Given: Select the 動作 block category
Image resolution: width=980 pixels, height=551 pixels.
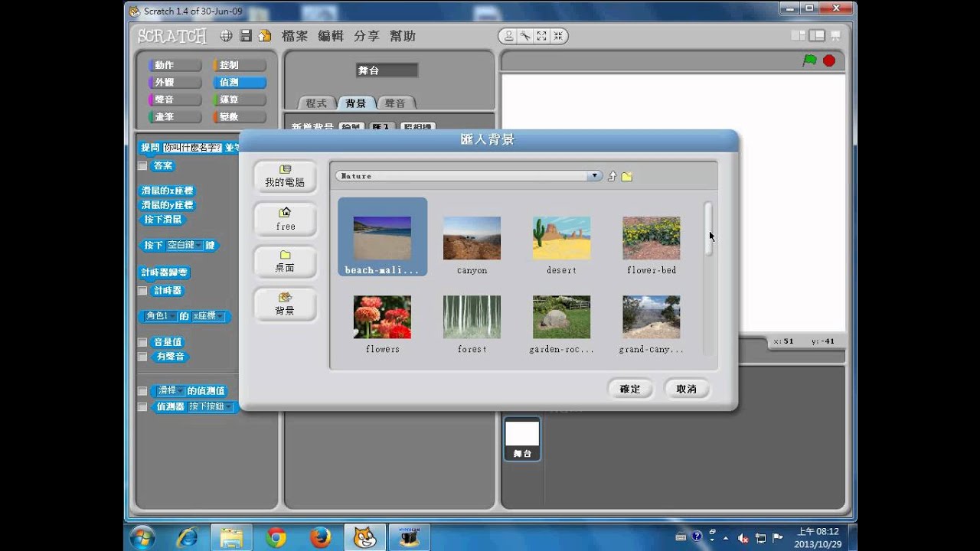Looking at the screenshot, I should 174,65.
